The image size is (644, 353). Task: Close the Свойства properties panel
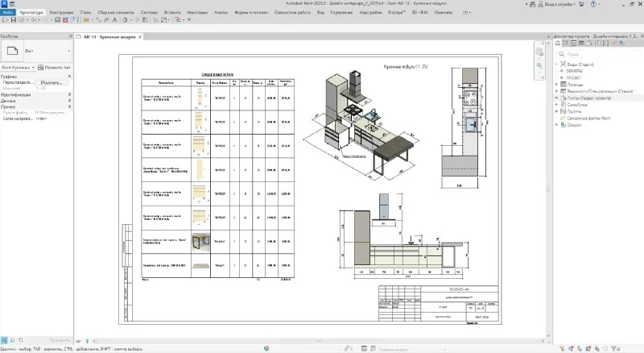(70, 36)
